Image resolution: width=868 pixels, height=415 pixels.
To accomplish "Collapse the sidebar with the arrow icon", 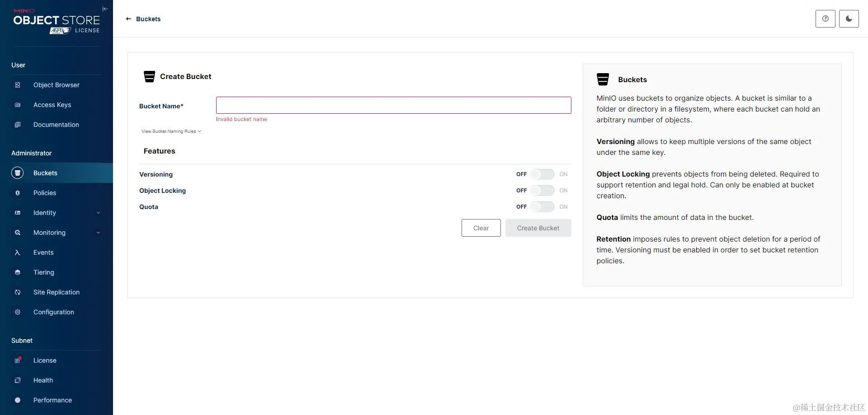I will [105, 9].
